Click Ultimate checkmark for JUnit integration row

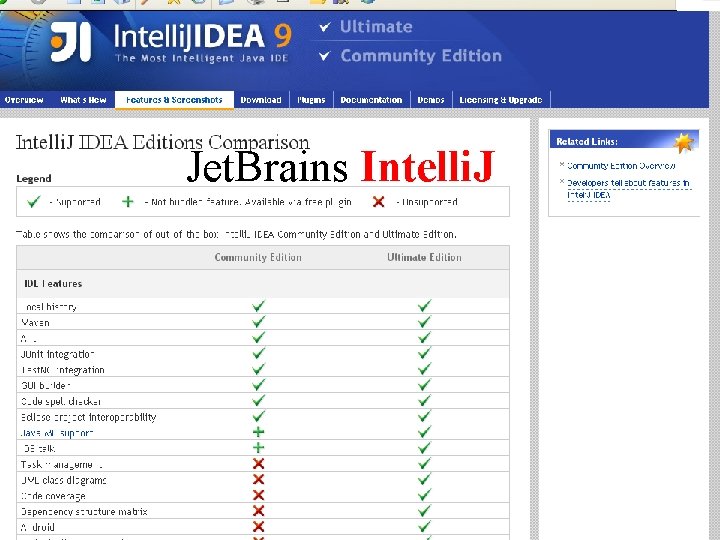424,353
